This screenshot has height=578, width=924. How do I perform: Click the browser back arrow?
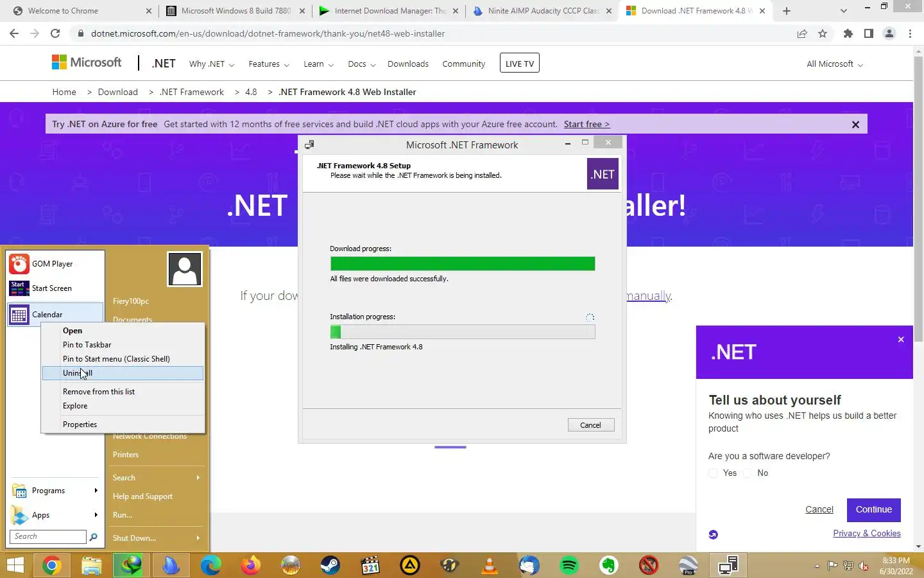(14, 33)
